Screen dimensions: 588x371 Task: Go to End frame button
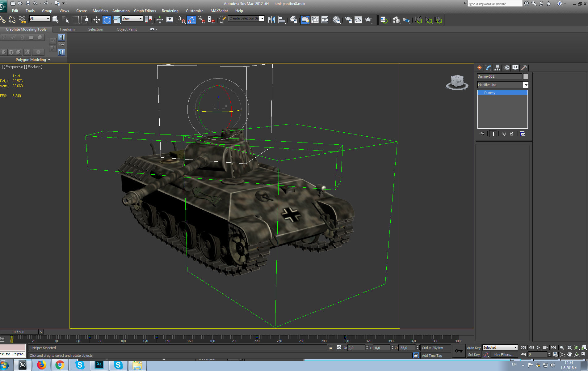(553, 348)
